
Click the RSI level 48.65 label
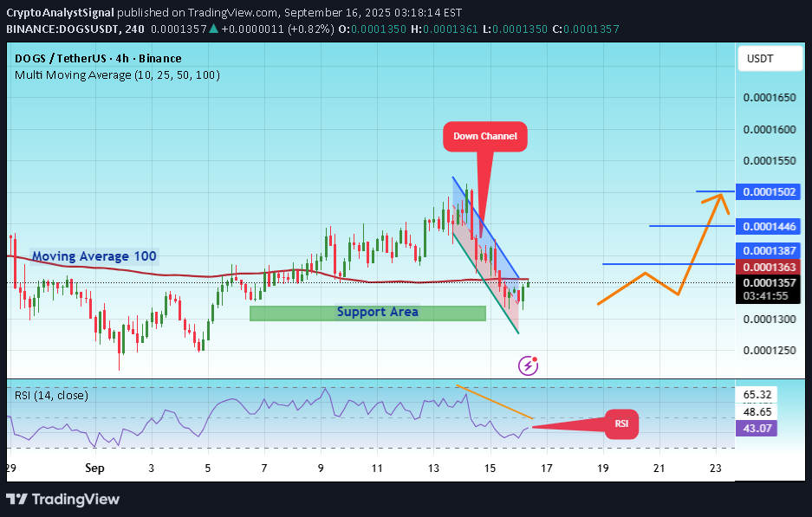757,412
